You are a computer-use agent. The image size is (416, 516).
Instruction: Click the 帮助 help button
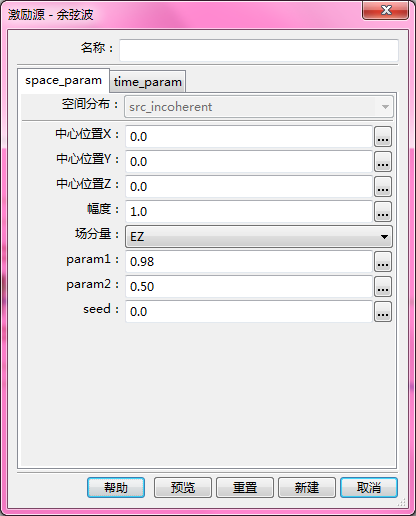pos(116,488)
